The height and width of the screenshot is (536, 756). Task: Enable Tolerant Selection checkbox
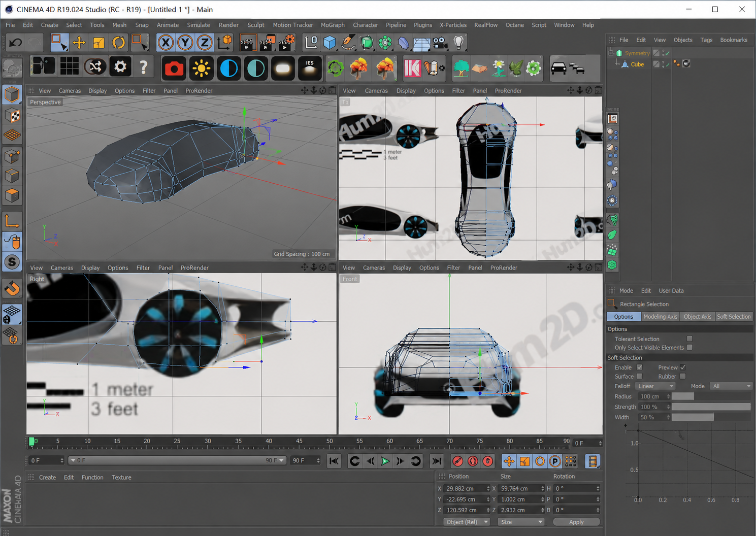point(689,339)
